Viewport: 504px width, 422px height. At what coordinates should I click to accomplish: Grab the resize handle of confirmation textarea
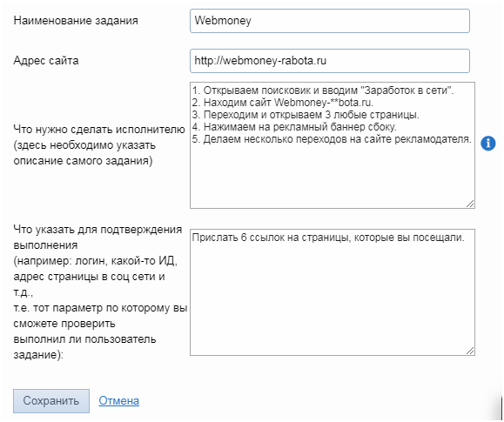click(x=470, y=351)
